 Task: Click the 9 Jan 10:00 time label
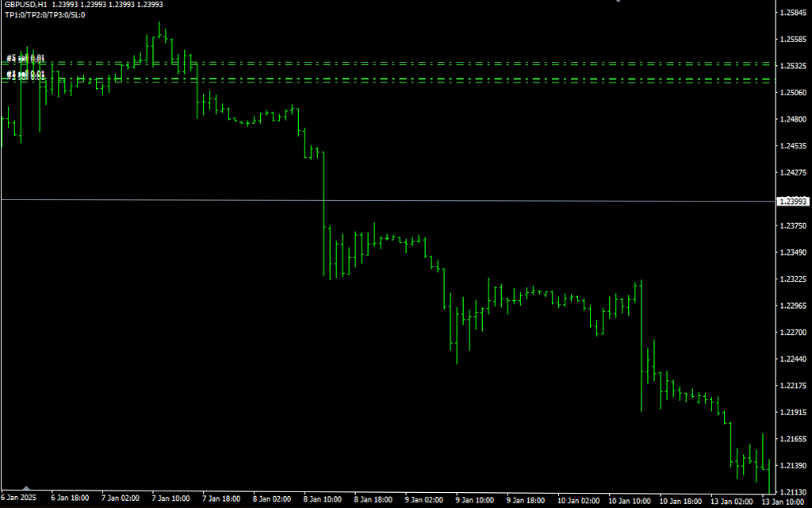coord(474,498)
